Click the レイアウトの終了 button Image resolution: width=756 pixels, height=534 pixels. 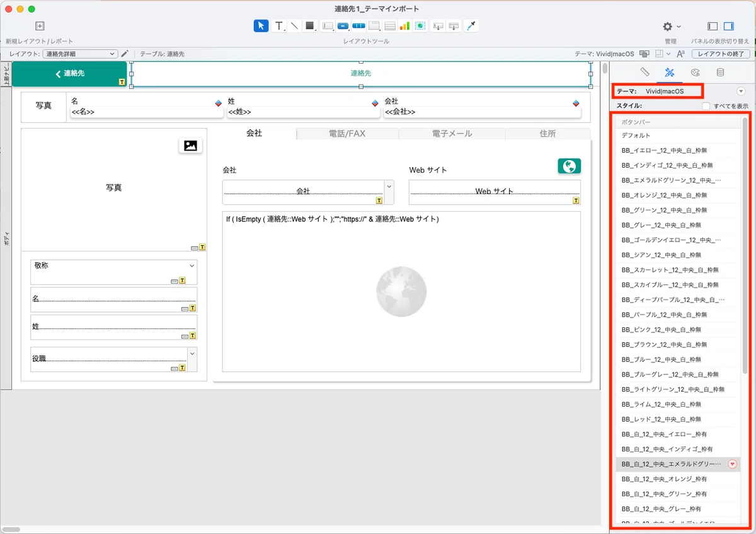click(x=721, y=54)
